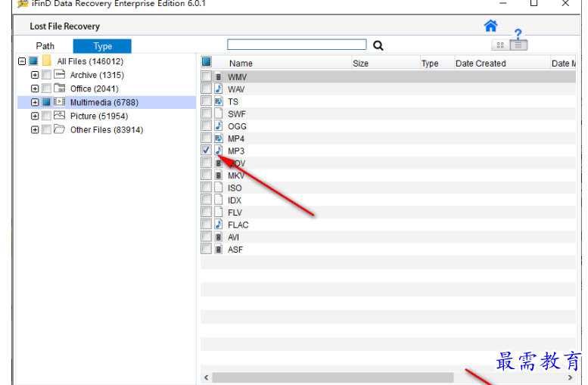Check the MP4 row checkbox
Image resolution: width=588 pixels, height=385 pixels.
[x=207, y=138]
